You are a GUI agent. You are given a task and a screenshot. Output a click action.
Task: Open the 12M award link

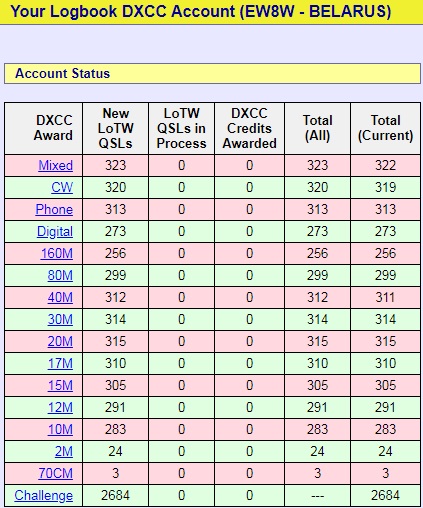[60, 407]
